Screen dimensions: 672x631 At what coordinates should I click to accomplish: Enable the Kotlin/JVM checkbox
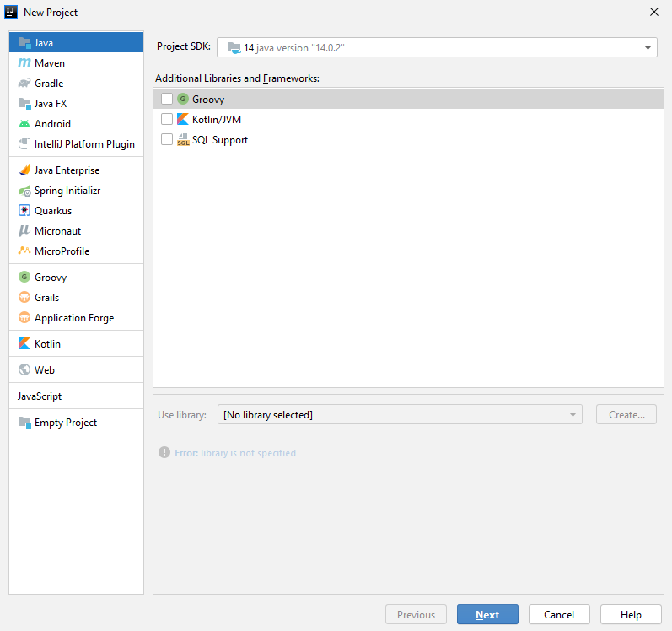click(x=167, y=119)
